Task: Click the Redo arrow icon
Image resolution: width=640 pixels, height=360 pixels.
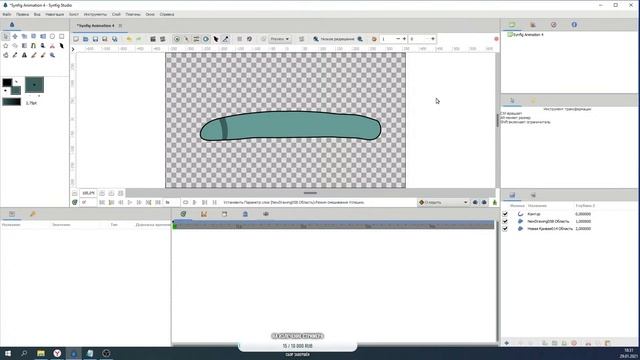Action: point(139,39)
